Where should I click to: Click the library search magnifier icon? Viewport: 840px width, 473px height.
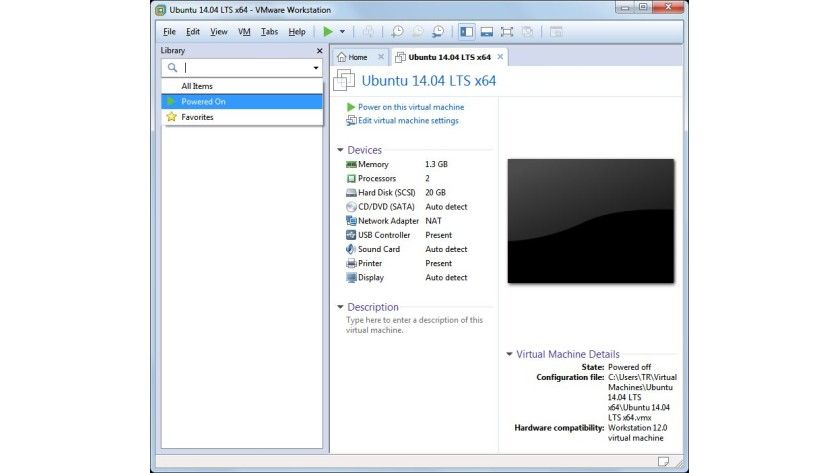pyautogui.click(x=172, y=67)
